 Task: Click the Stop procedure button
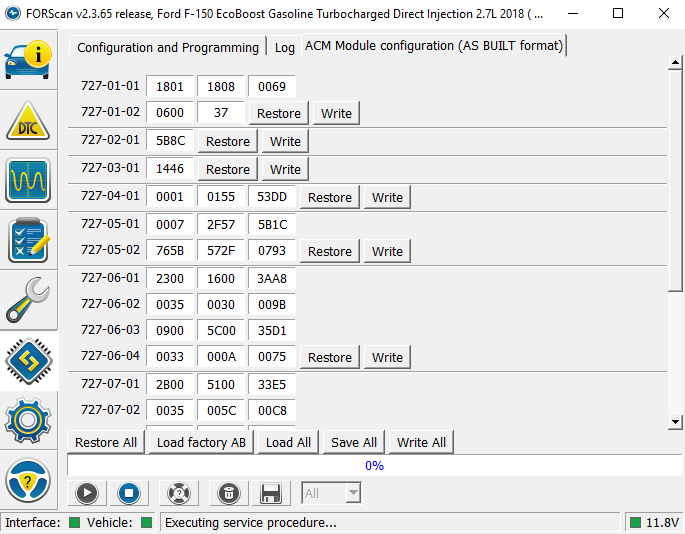(129, 493)
